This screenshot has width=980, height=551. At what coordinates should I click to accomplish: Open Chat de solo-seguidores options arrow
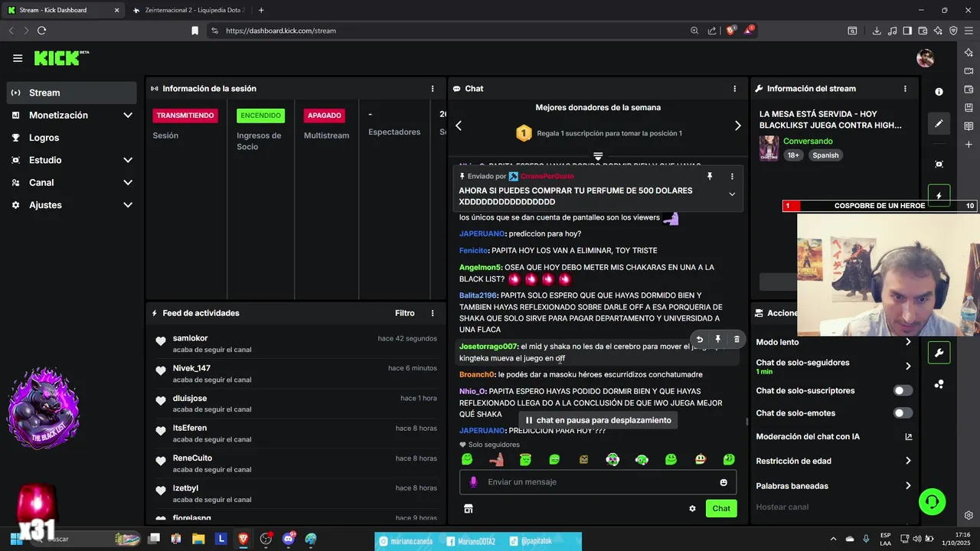[x=908, y=367]
